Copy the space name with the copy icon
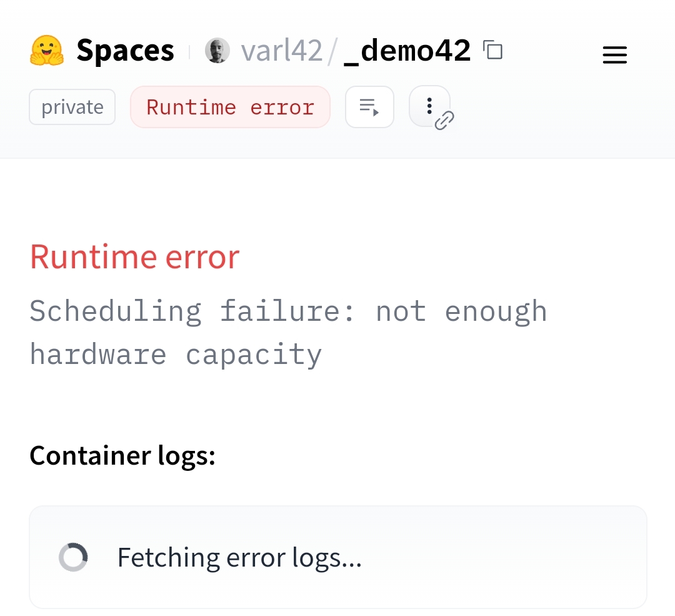 [494, 50]
